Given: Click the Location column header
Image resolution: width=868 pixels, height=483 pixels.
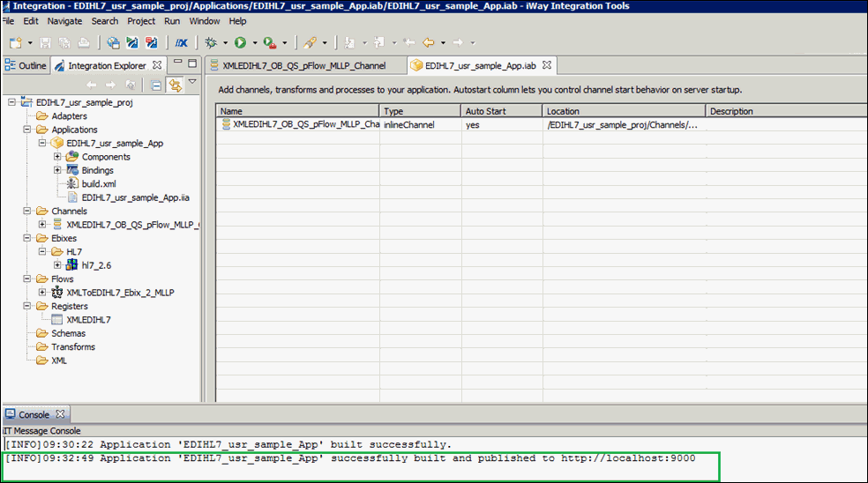Looking at the screenshot, I should click(x=624, y=111).
